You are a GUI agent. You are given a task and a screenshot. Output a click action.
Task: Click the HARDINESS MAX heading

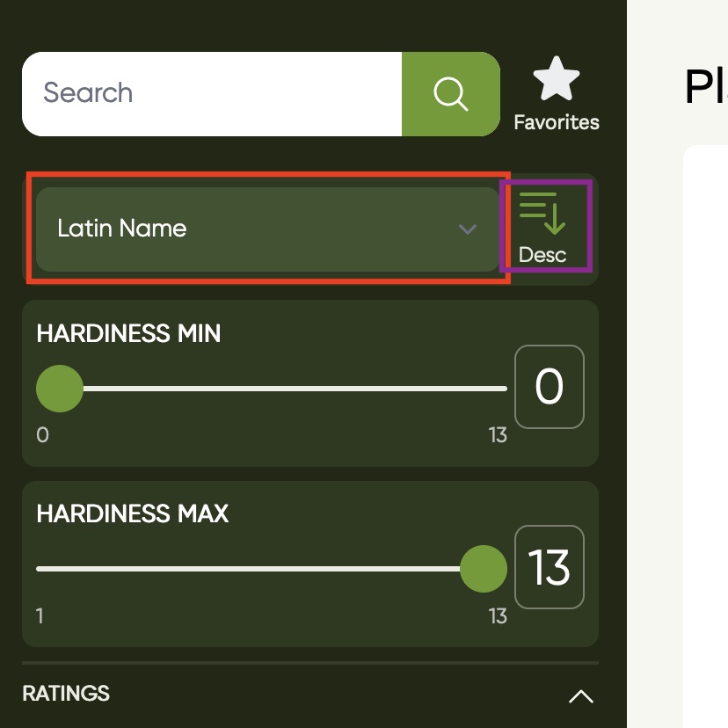132,513
